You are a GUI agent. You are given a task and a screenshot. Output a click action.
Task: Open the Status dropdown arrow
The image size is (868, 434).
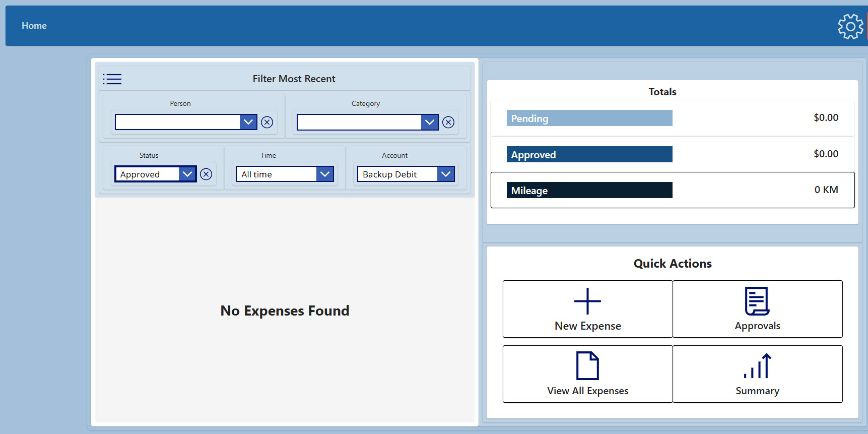(187, 174)
